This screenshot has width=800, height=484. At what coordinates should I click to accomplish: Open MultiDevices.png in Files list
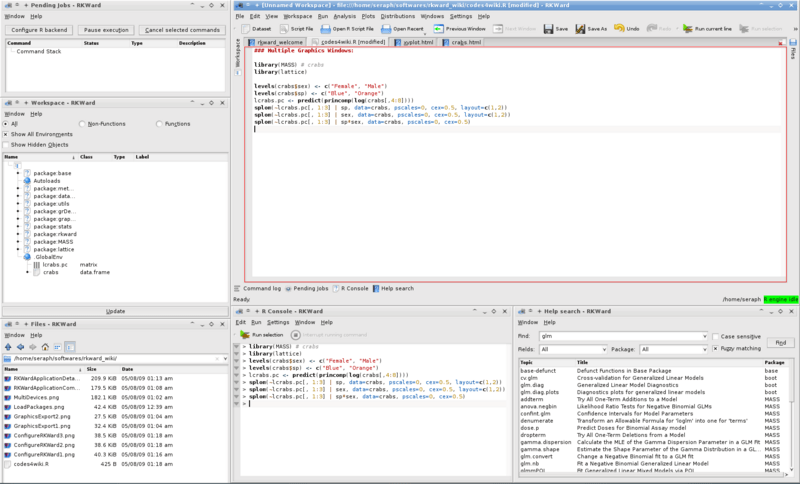36,397
